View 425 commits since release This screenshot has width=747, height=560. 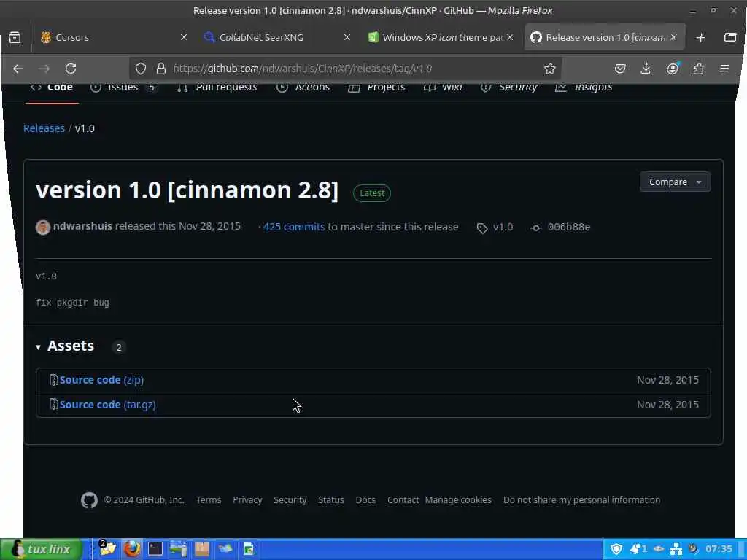293,227
